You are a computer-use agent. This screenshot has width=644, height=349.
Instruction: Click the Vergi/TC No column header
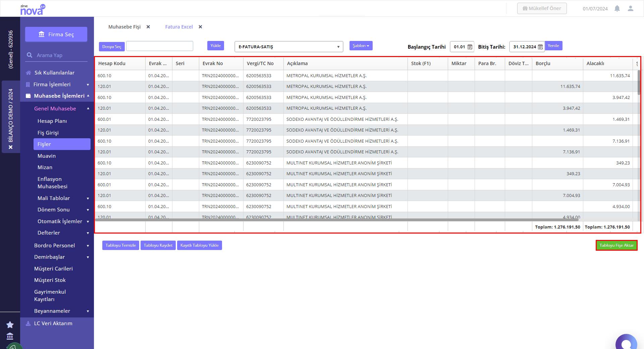coord(263,63)
